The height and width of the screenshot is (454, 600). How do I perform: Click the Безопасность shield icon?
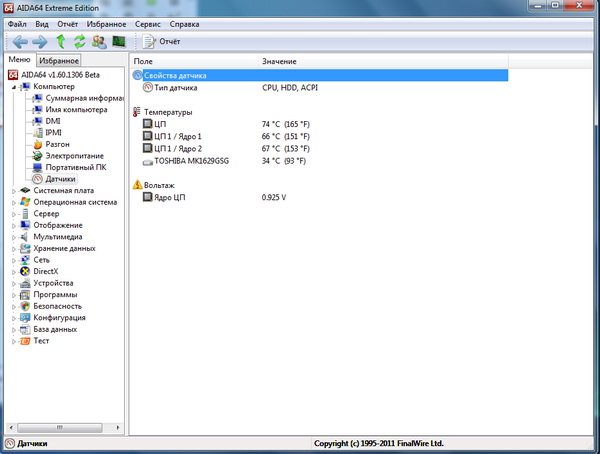(25, 306)
